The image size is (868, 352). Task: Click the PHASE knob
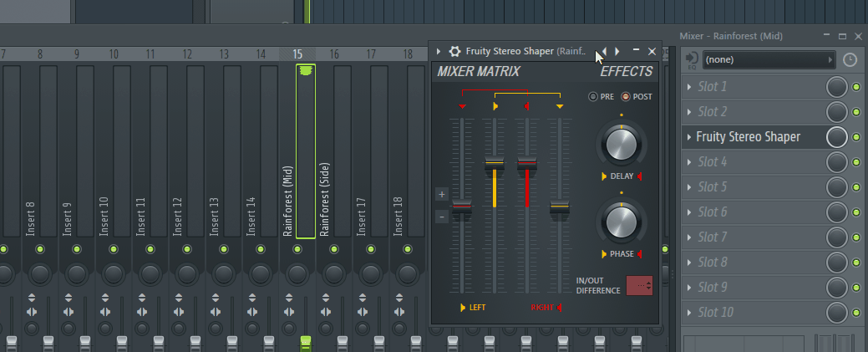tap(621, 221)
